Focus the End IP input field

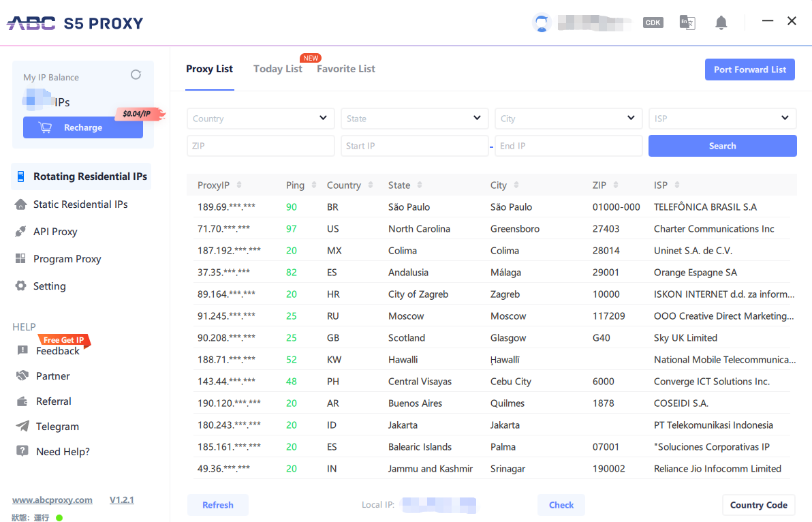click(569, 146)
